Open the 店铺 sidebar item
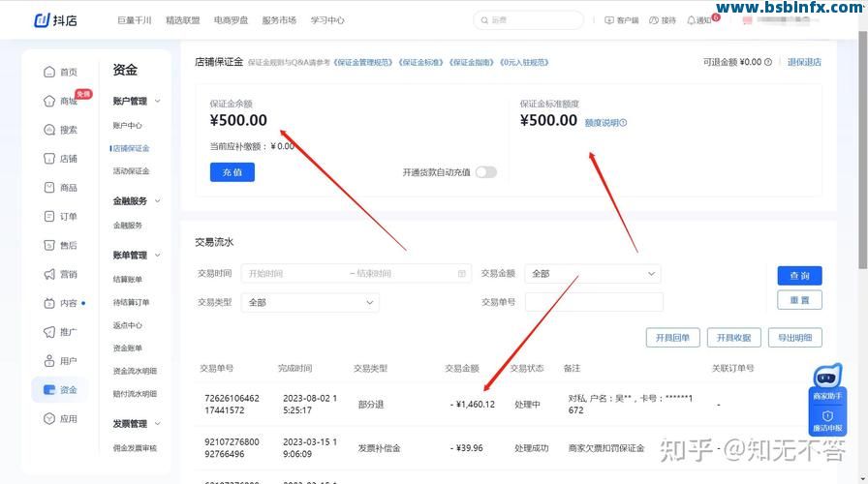The image size is (868, 484). click(x=60, y=158)
